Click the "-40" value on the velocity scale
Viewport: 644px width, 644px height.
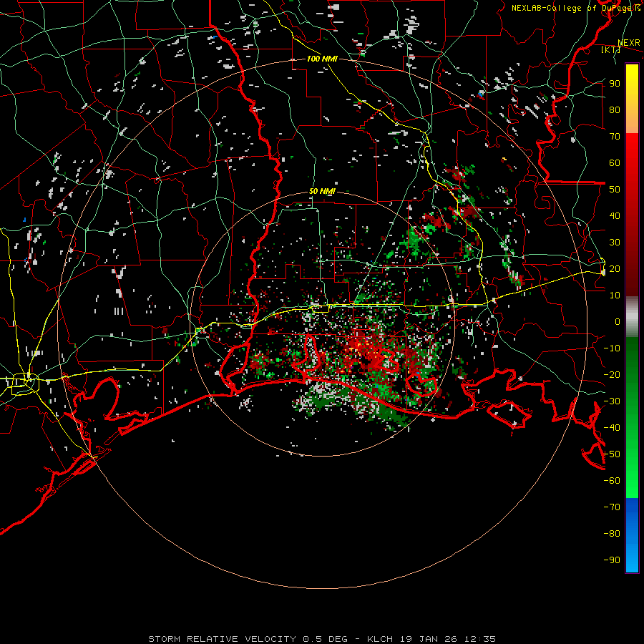[612, 428]
